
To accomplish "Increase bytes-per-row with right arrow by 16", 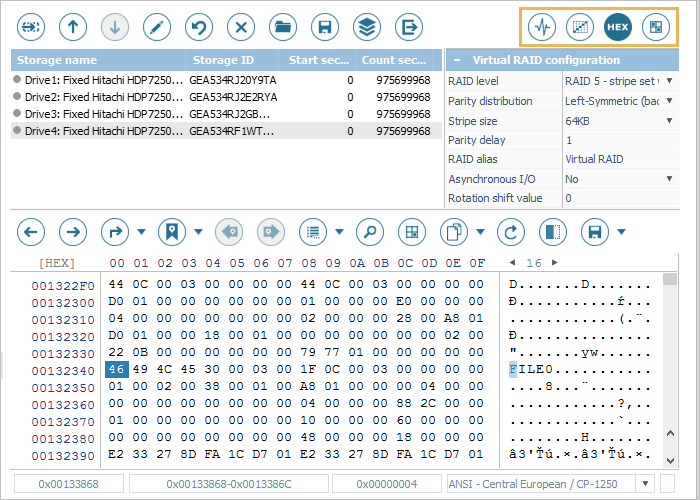I will coord(553,262).
